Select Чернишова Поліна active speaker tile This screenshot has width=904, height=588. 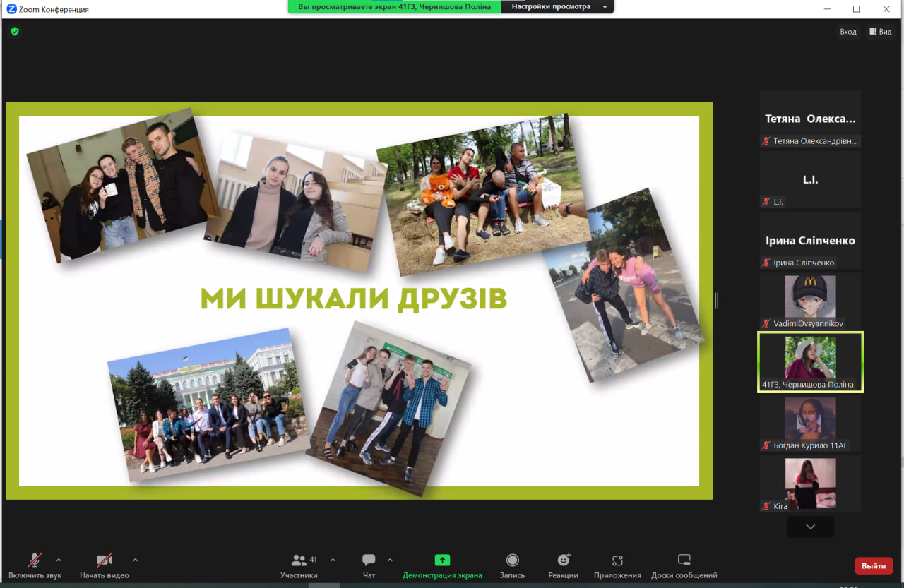point(810,362)
